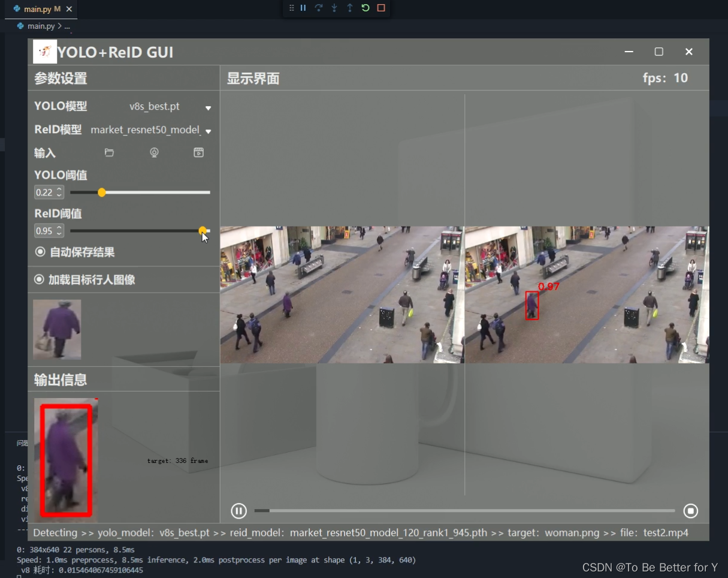728x578 pixels.
Task: Close the YOLO+ReID GUI window
Action: point(688,52)
